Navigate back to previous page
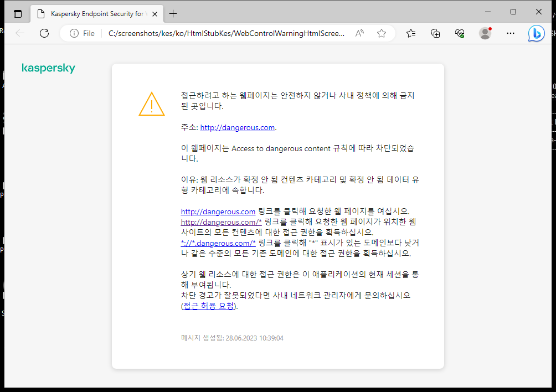This screenshot has height=392, width=556. tap(20, 33)
